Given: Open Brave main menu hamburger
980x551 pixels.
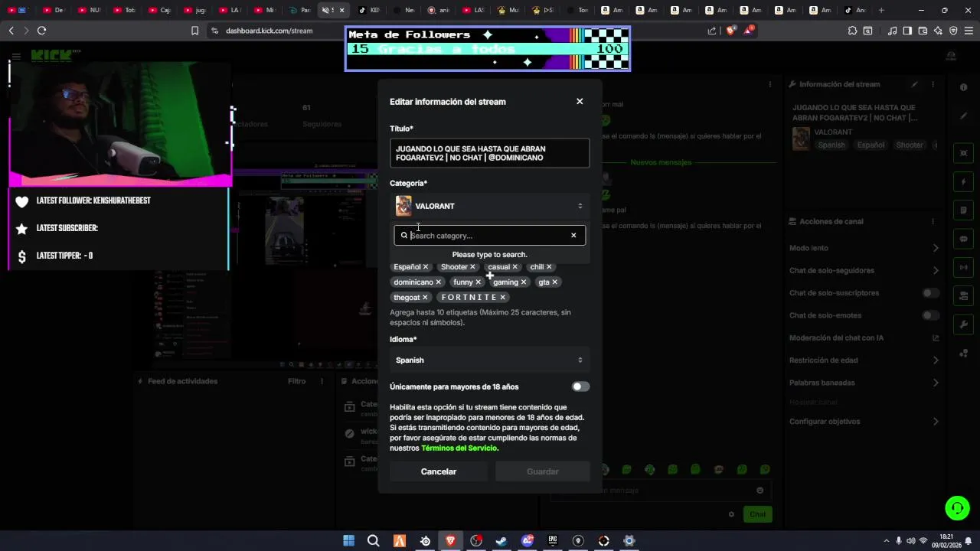Looking at the screenshot, I should [969, 31].
